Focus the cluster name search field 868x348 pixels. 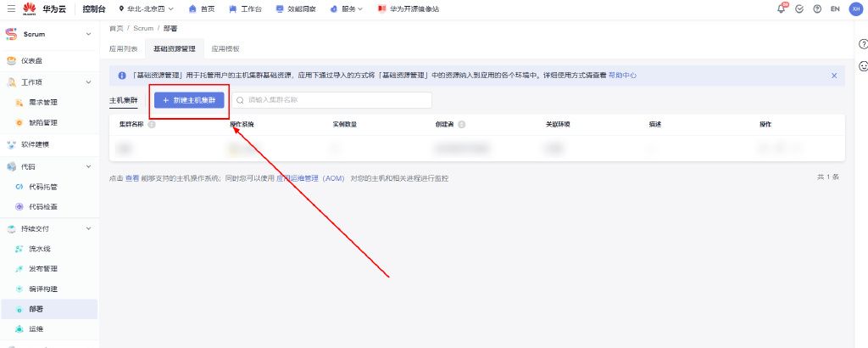coord(331,100)
